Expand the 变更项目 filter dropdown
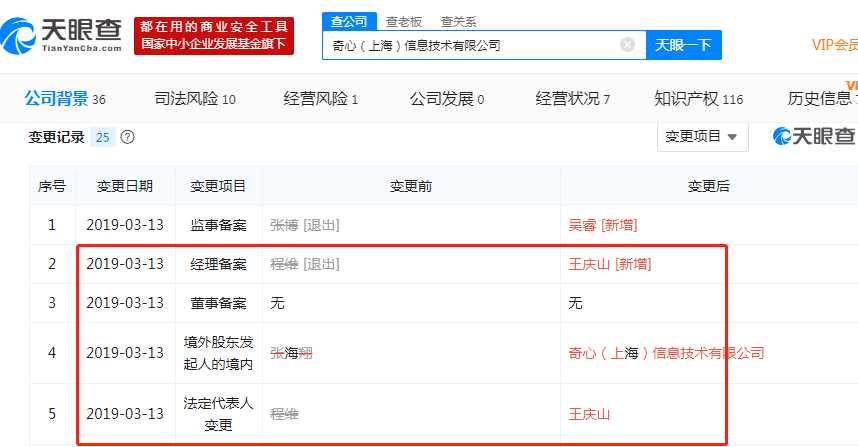 coord(702,137)
